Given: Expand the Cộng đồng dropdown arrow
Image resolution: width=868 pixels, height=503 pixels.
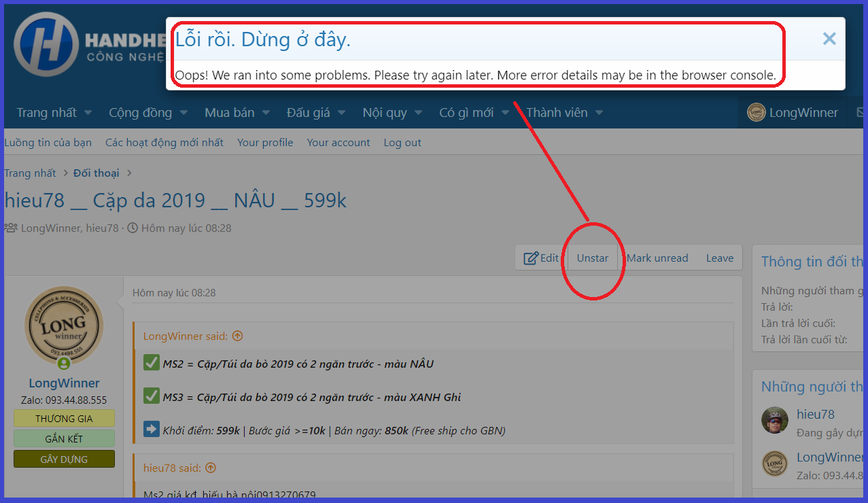Looking at the screenshot, I should pos(184,113).
